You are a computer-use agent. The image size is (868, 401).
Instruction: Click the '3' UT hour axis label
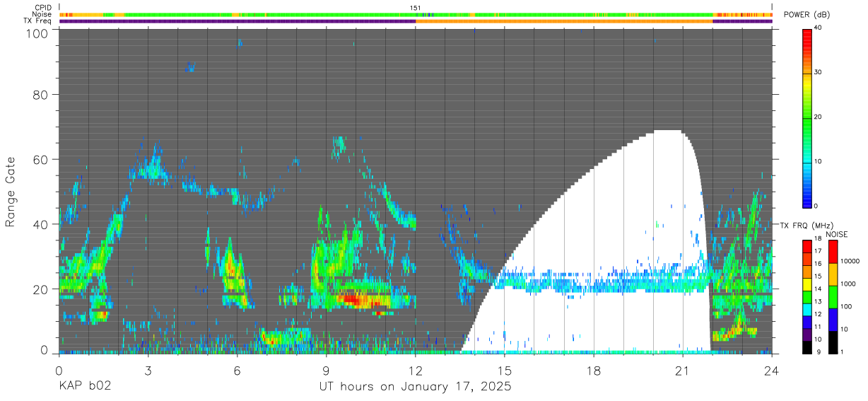coord(148,370)
